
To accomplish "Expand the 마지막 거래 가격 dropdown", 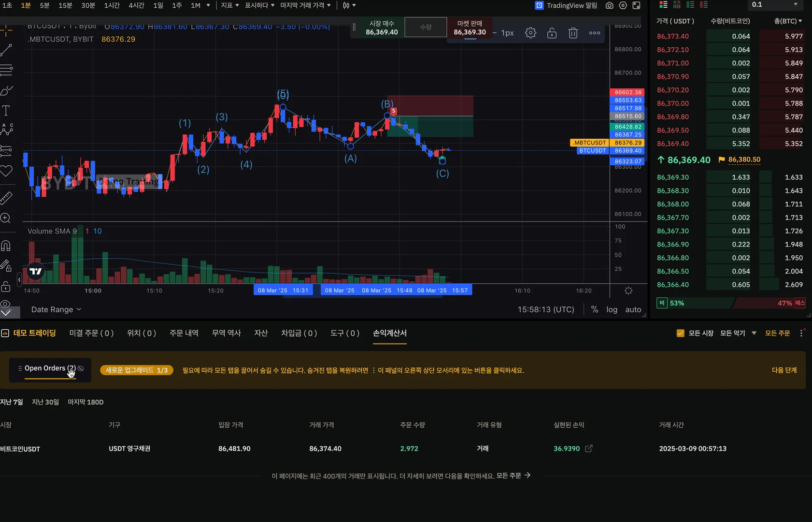I will 306,5.
